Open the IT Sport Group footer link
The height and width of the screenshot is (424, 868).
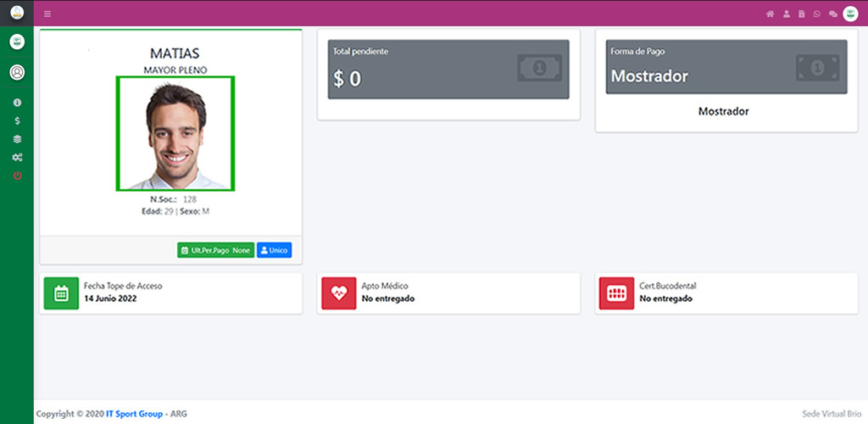[135, 414]
